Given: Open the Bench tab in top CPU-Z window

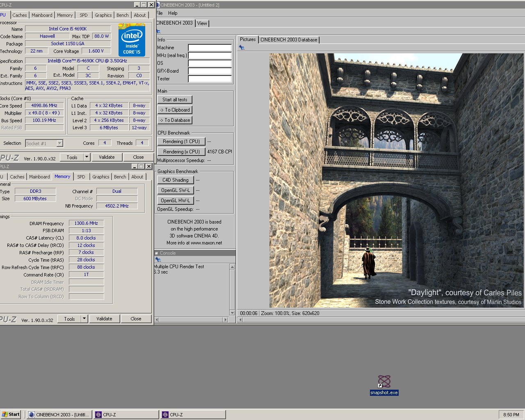Looking at the screenshot, I should 123,15.
